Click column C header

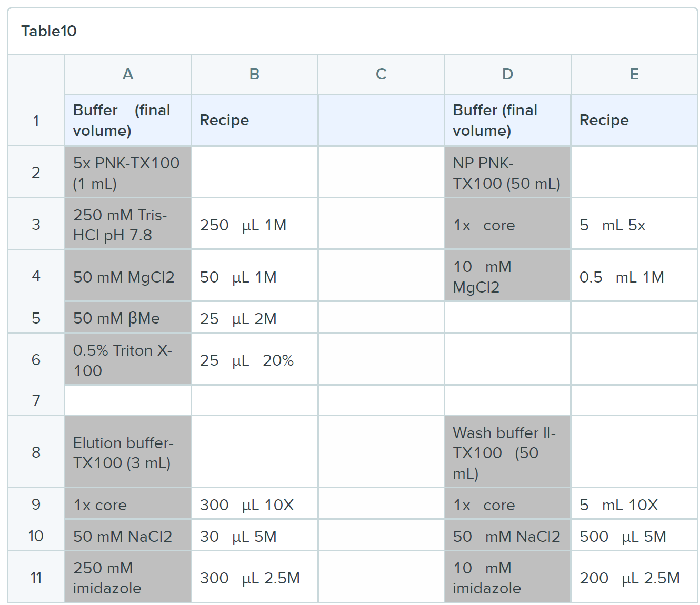click(381, 74)
